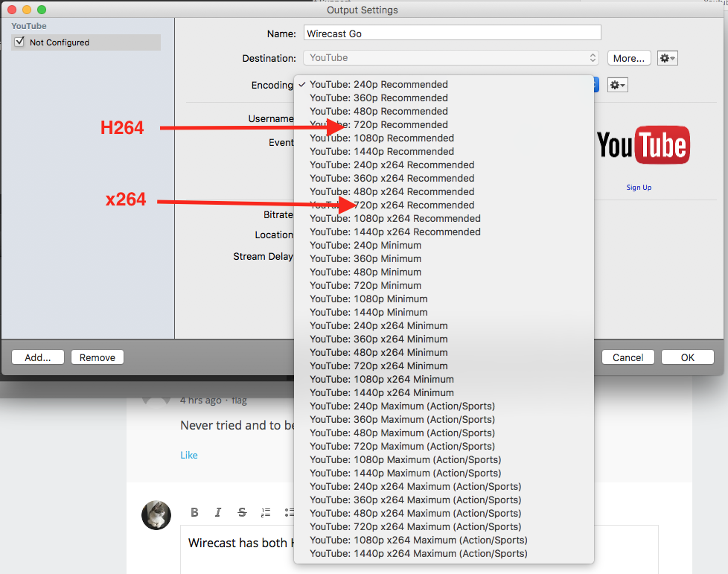Viewport: 728px width, 574px height.
Task: Open the Destination YouTube dropdown
Action: (x=451, y=57)
